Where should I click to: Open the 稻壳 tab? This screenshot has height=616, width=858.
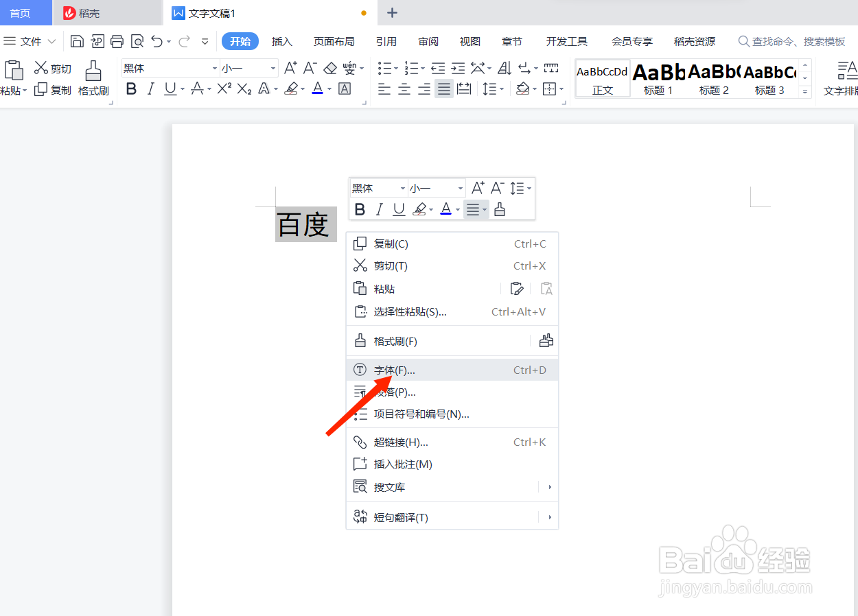pos(108,13)
